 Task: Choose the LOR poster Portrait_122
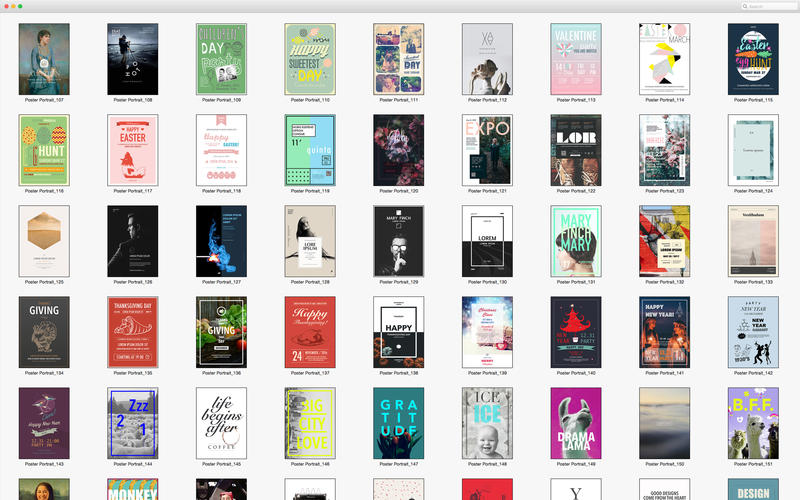coord(576,150)
